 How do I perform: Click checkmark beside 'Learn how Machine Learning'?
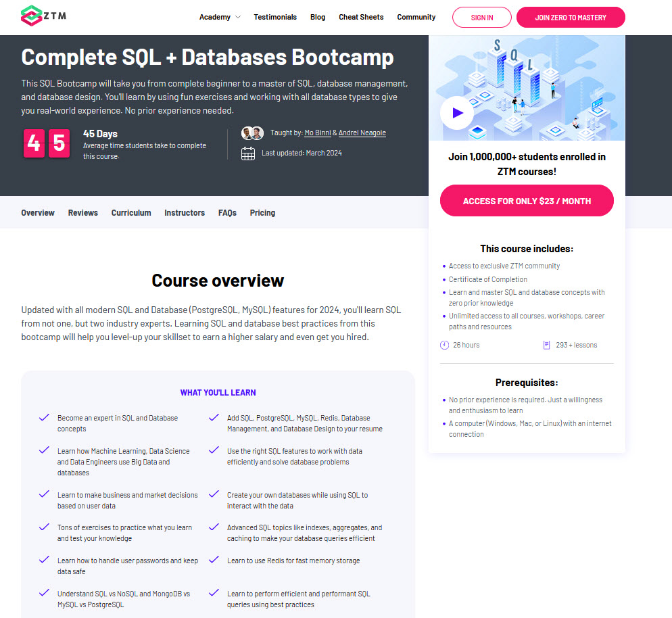(44, 450)
